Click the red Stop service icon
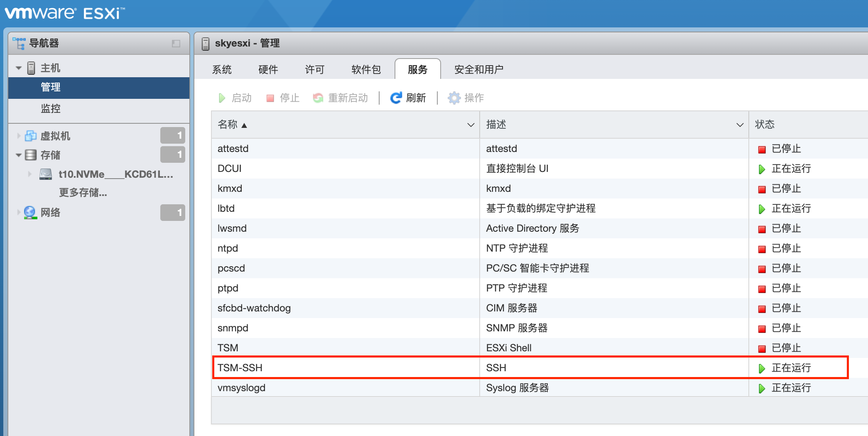The image size is (868, 436). tap(270, 98)
